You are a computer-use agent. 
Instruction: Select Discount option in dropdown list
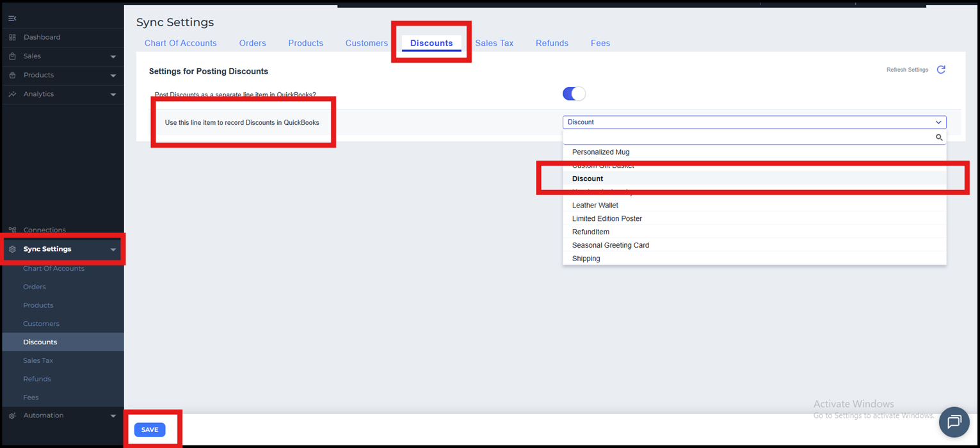pos(755,179)
